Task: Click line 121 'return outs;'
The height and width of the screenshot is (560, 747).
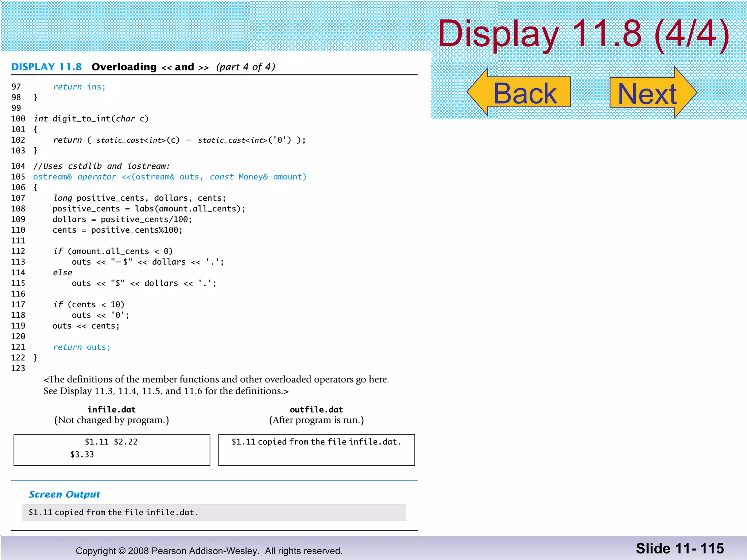Action: pos(82,347)
